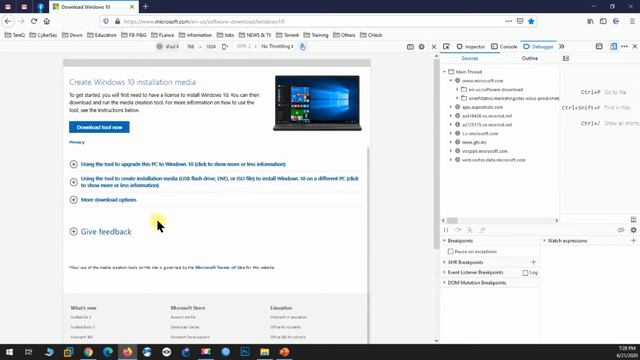
Task: Click the sources horizontal scrollbar thumb
Action: click(x=452, y=220)
